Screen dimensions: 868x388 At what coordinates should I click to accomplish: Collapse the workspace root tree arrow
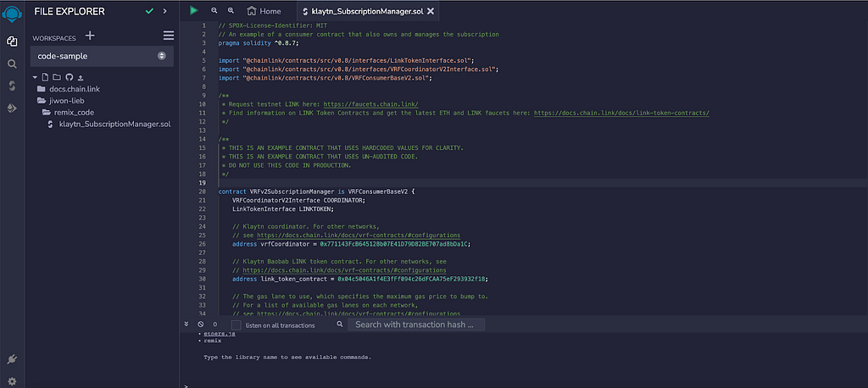pos(35,77)
